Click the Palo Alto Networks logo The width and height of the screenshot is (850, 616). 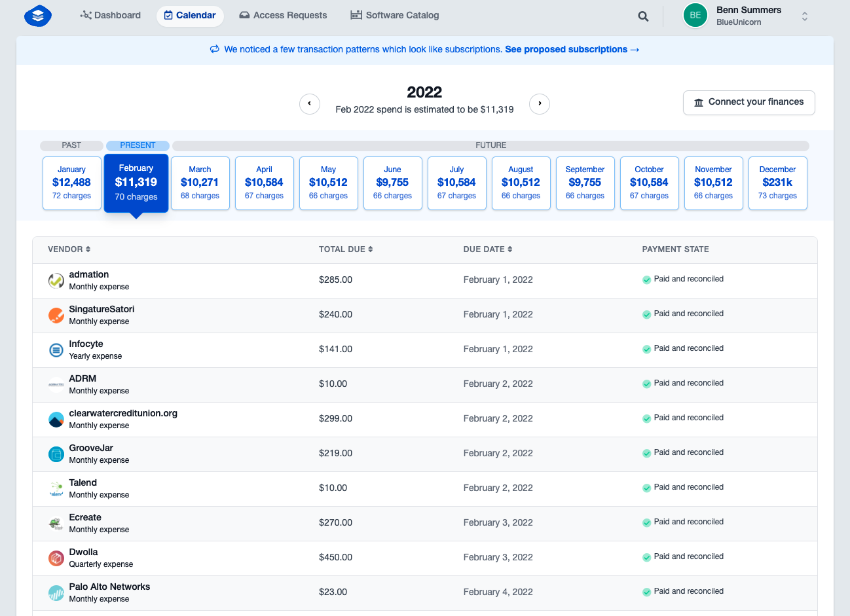pos(56,593)
